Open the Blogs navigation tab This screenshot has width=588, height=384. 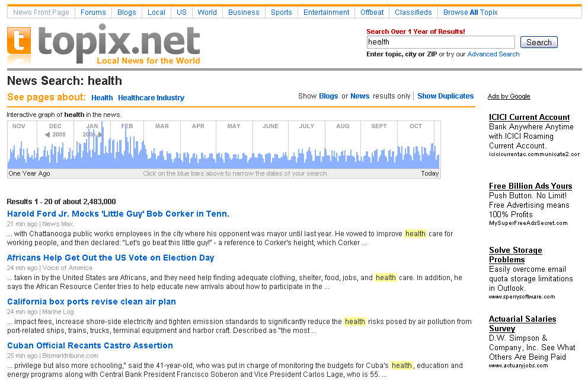[x=126, y=12]
